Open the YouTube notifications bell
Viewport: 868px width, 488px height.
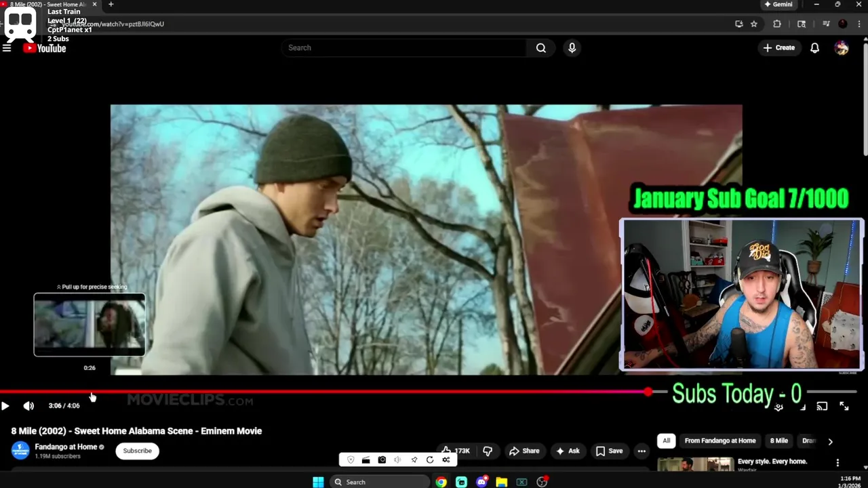pos(814,48)
